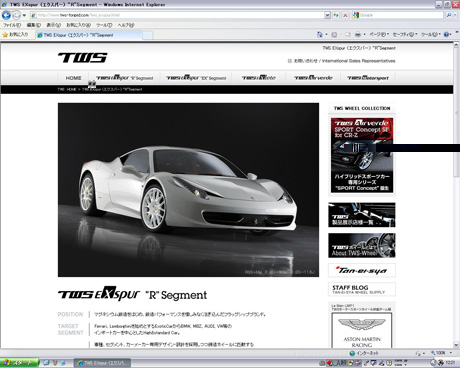The height and width of the screenshot is (368, 460).
Task: Click the browser Back arrow button
Action: coord(6,15)
